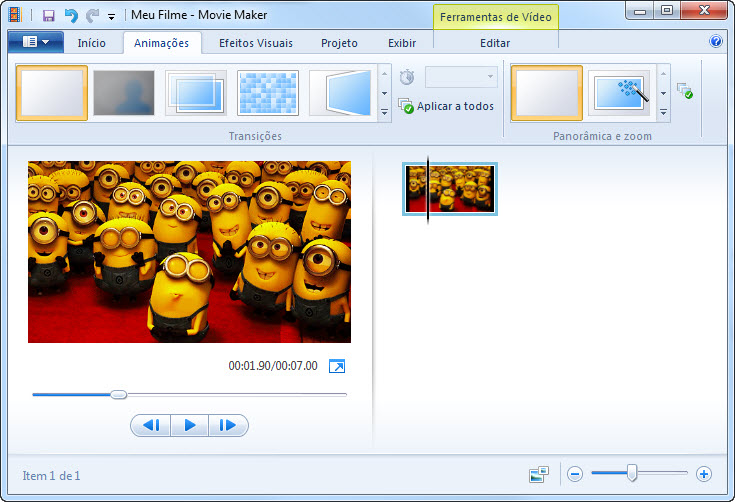Expand the pan and zoom gallery
The image size is (735, 502).
663,113
